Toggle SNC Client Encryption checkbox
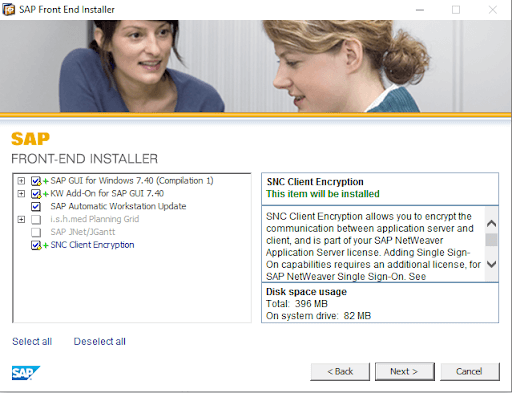The image size is (512, 393). click(36, 245)
